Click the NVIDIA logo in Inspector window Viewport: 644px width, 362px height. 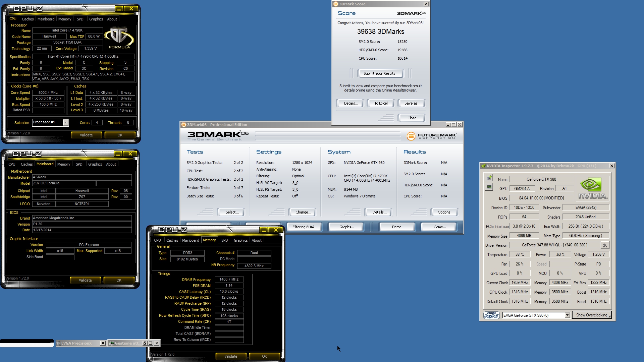(593, 188)
